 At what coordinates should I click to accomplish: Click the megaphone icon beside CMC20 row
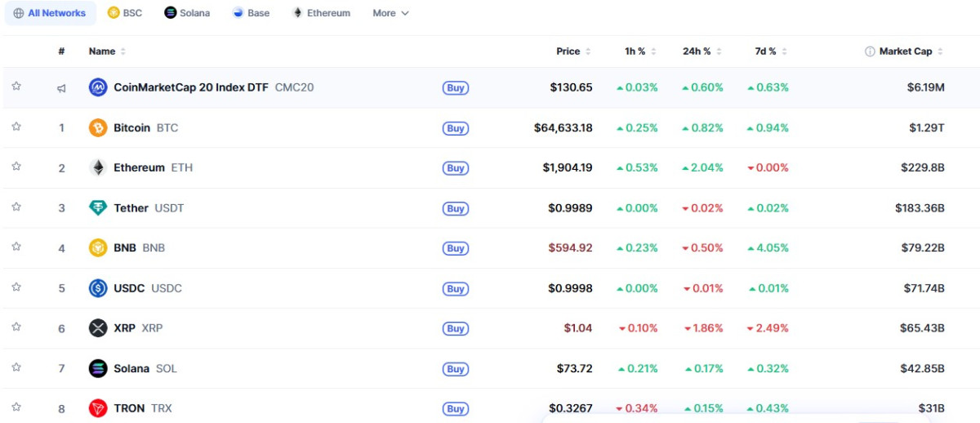pyautogui.click(x=61, y=88)
